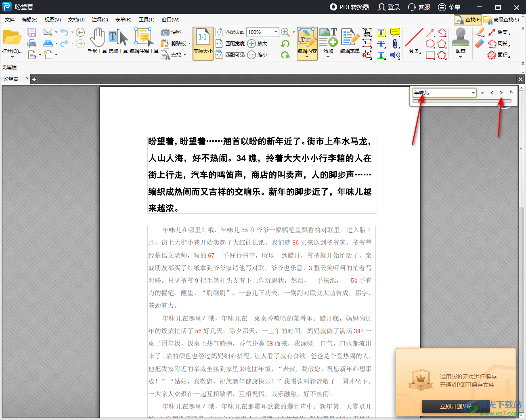This screenshot has width=526, height=420.
Task: Select the strikethrough text tool
Action: click(x=381, y=44)
